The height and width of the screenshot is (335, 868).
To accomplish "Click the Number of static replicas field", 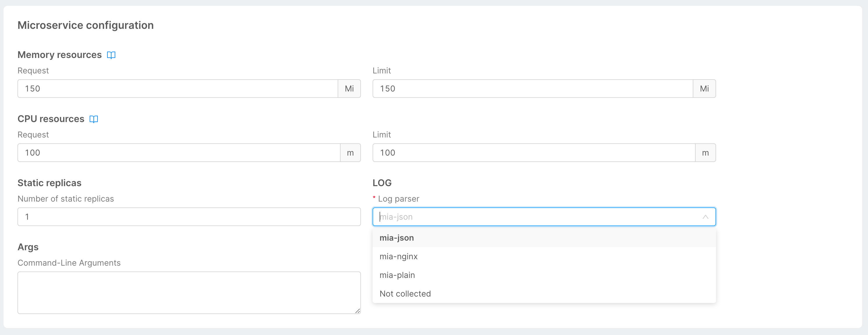I will coord(169,217).
